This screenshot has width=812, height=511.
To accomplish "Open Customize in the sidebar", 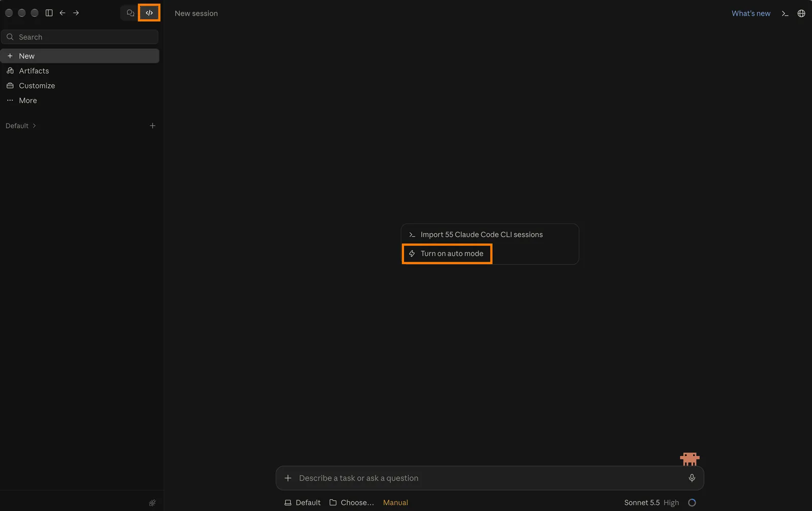I will pyautogui.click(x=80, y=85).
